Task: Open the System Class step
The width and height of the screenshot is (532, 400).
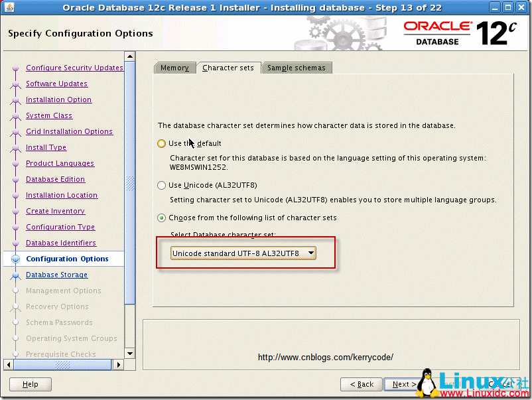Action: click(x=49, y=115)
